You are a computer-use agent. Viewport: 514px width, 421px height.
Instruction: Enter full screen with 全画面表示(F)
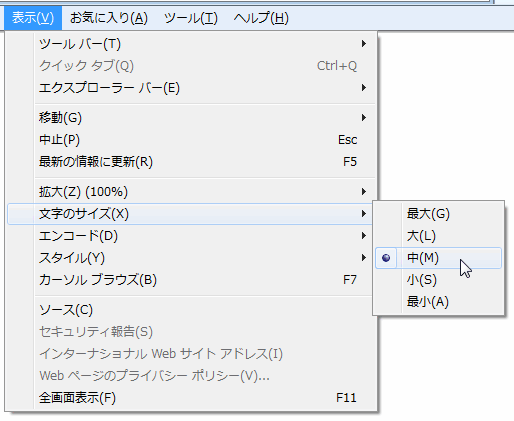click(x=191, y=398)
